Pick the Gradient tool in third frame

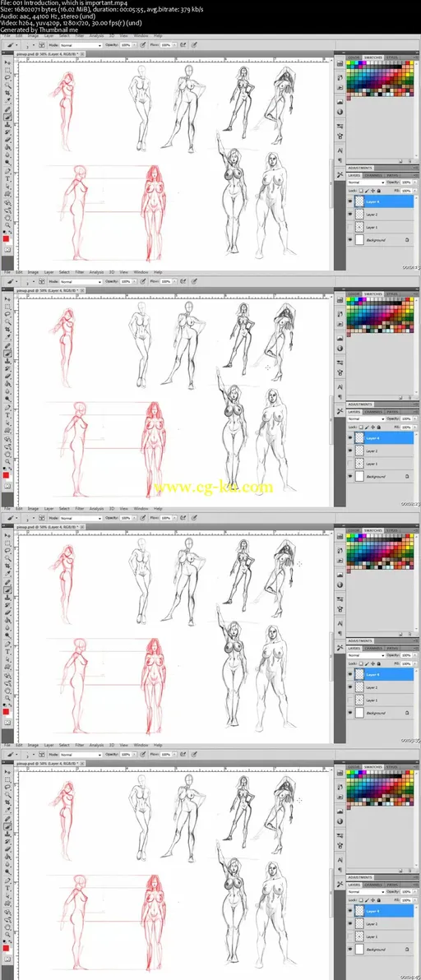[x=7, y=620]
